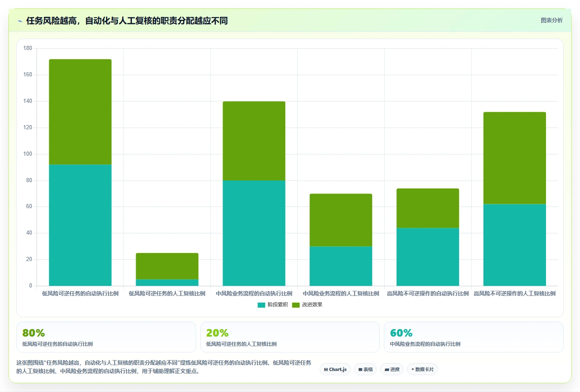Image resolution: width=580 pixels, height=392 pixels.
Task: Click x-axis label 中风险业务流程的人工复核比例
Action: [x=341, y=294]
